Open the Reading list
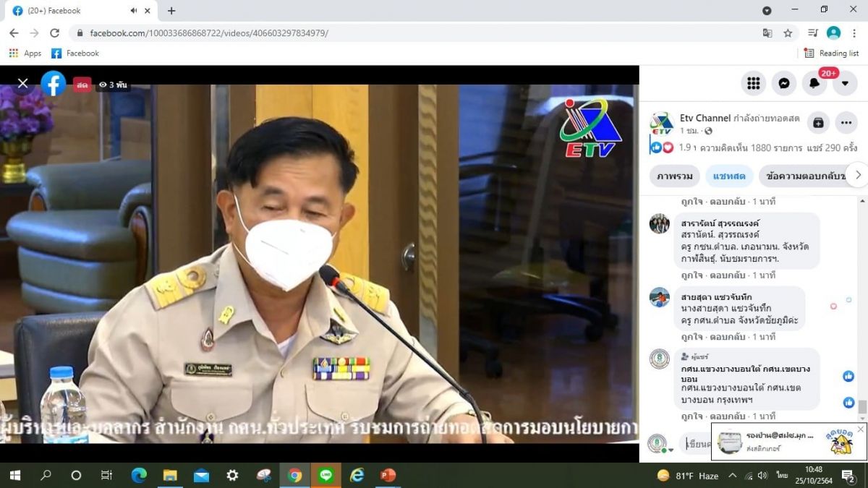Screen dimensions: 868x488 (x=831, y=53)
